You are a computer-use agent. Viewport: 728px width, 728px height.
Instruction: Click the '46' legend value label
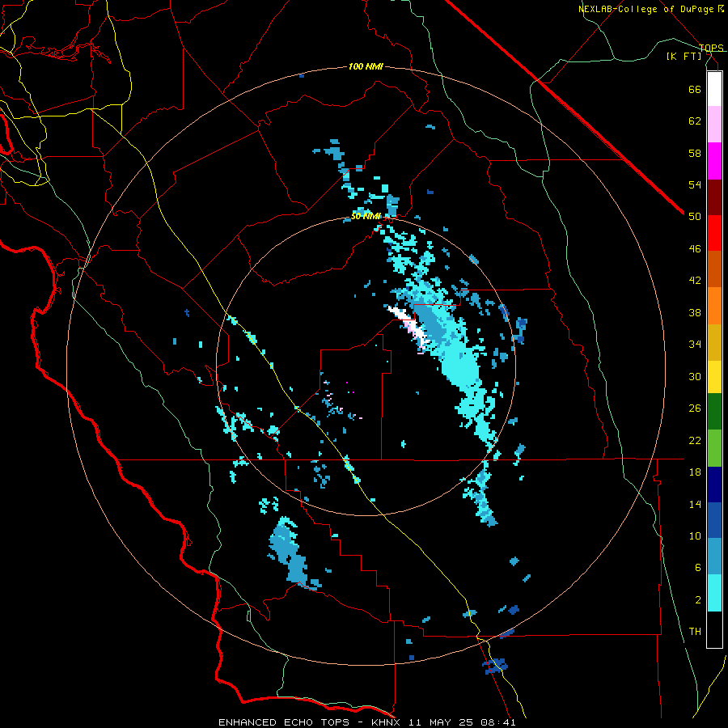695,249
